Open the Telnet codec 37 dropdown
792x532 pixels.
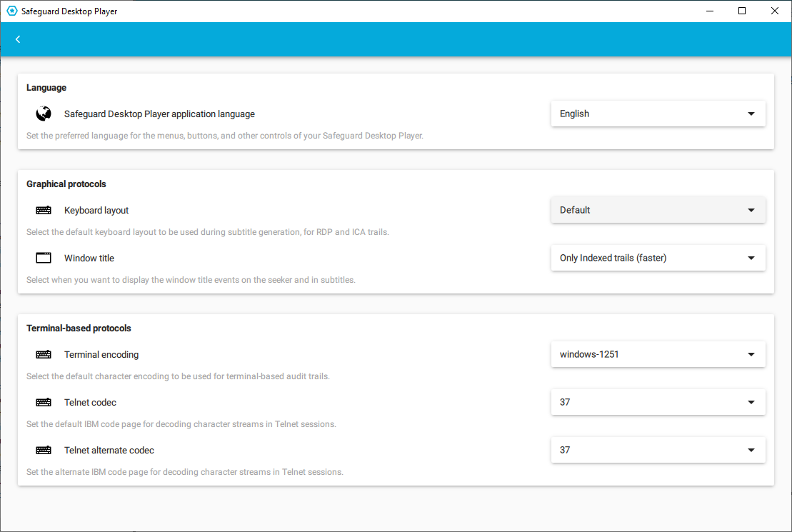658,402
